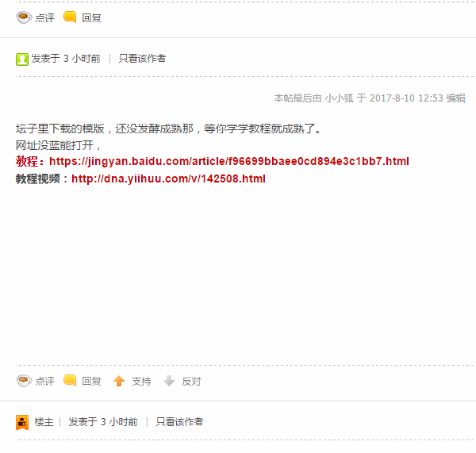Click the 点评 text link at top
476x453 pixels.
tap(45, 18)
